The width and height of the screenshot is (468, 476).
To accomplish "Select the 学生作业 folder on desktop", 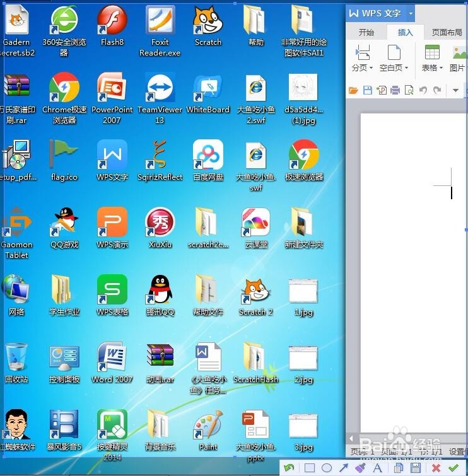I will point(64,296).
